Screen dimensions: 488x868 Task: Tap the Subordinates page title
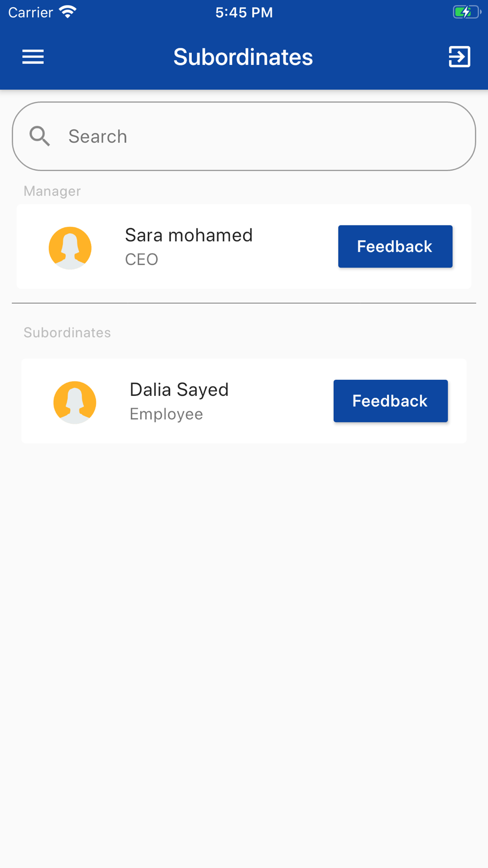tap(243, 57)
